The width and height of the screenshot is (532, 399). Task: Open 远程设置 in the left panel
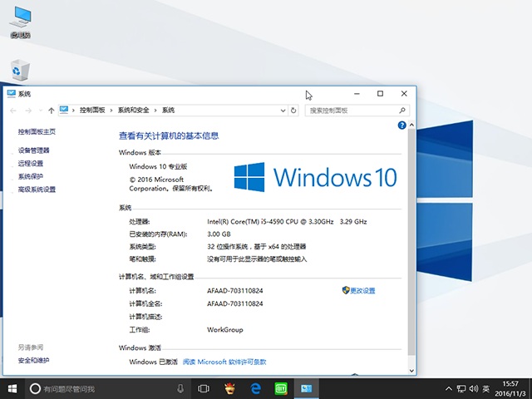tap(31, 164)
